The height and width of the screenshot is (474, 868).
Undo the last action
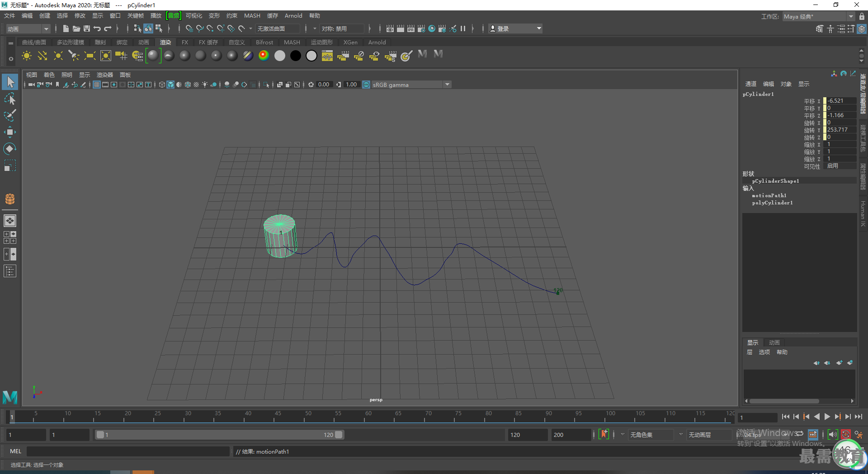[x=97, y=28]
